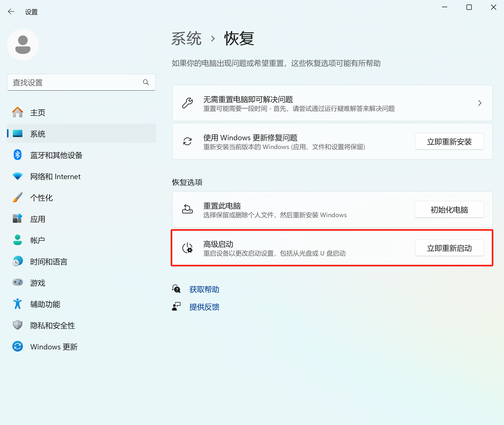
Task: Click the 立即重新启动 button
Action: 449,248
